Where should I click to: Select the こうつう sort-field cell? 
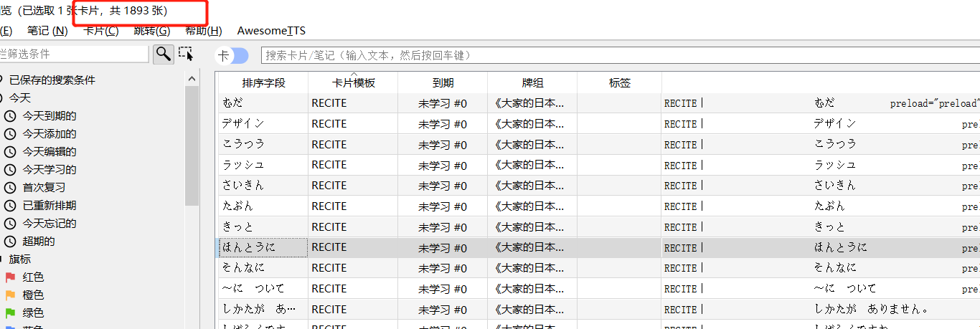pos(263,144)
